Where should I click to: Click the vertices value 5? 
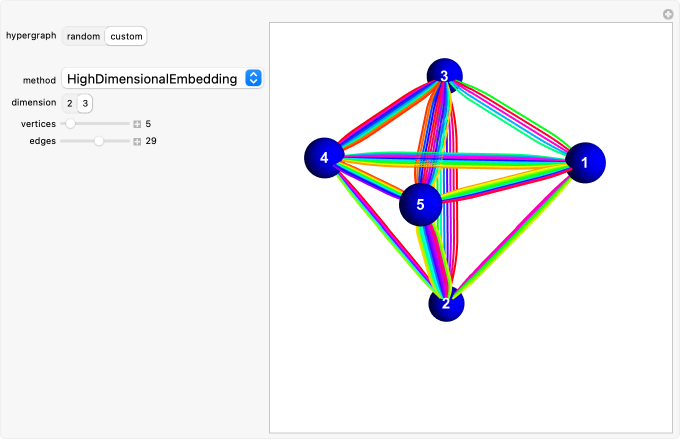(x=148, y=124)
